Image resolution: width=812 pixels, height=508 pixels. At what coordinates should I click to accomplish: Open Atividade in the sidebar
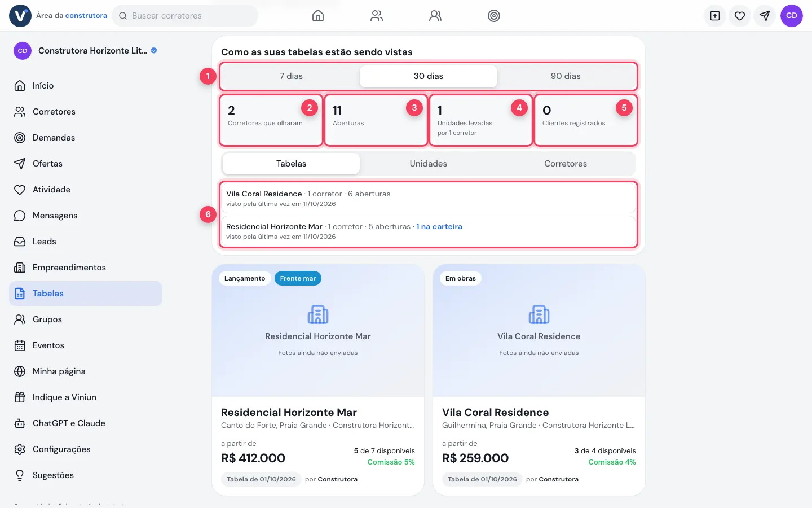86,190
